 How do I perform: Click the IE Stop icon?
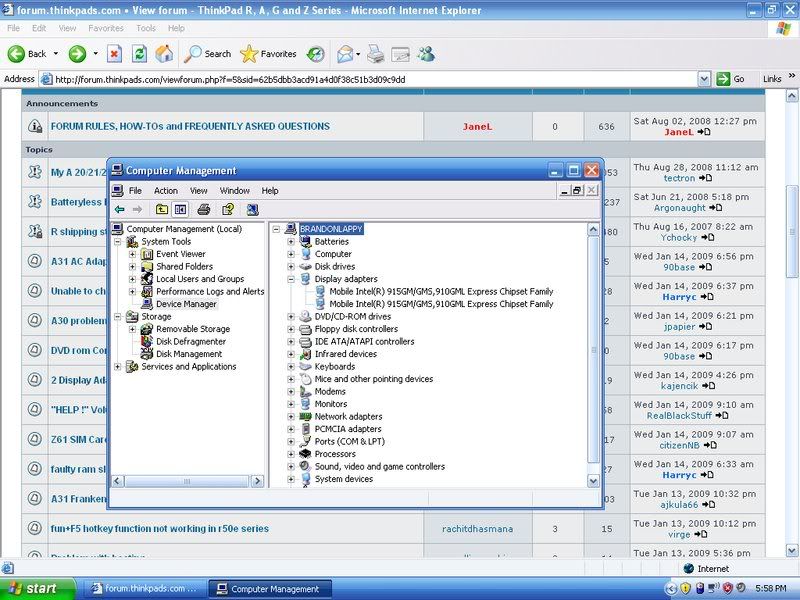(x=114, y=54)
